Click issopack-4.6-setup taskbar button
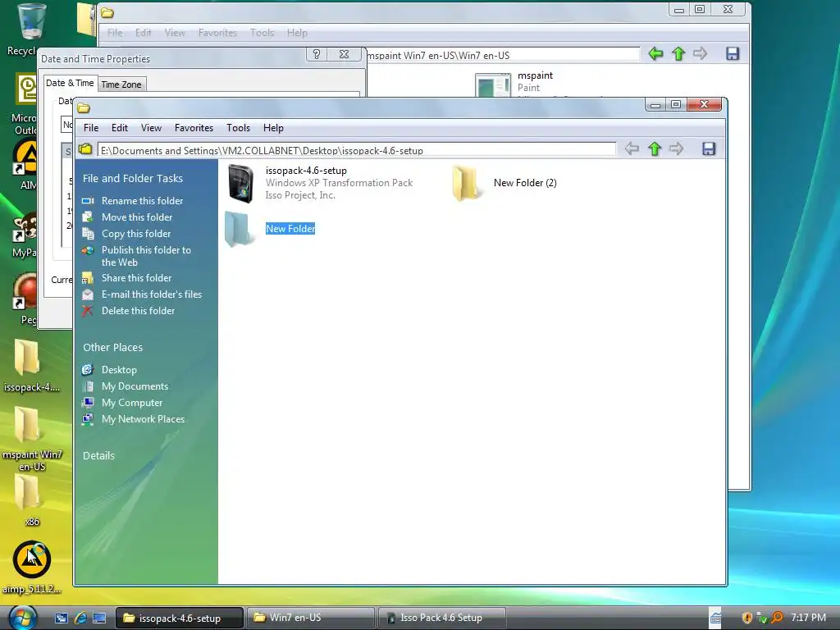 pyautogui.click(x=180, y=618)
